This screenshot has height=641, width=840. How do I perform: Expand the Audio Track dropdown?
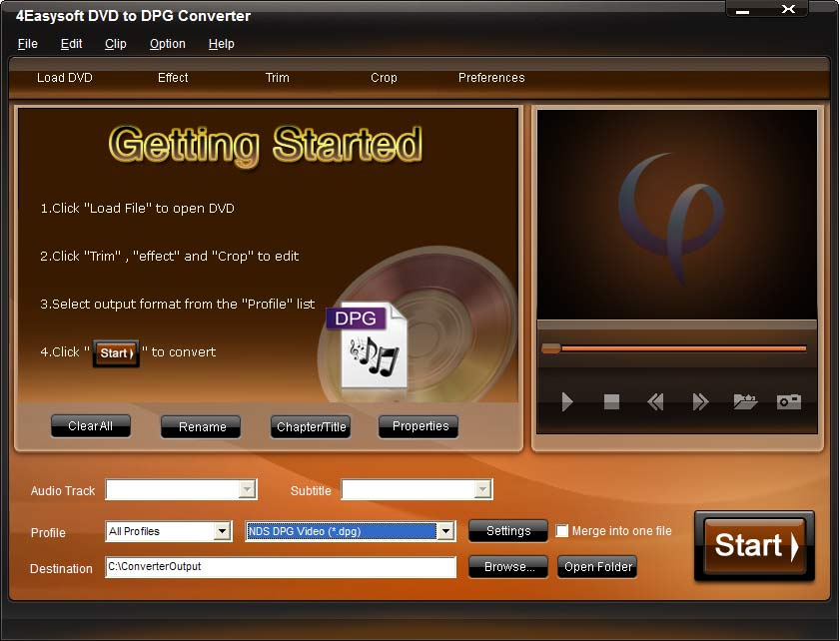246,489
